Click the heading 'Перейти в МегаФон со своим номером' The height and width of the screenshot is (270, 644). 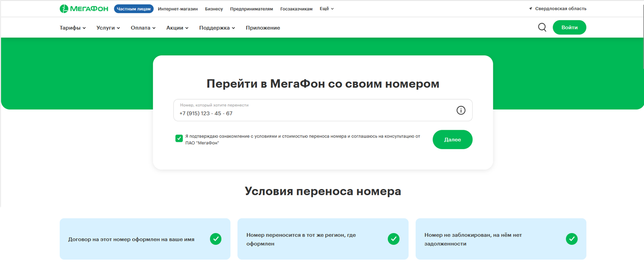[323, 83]
